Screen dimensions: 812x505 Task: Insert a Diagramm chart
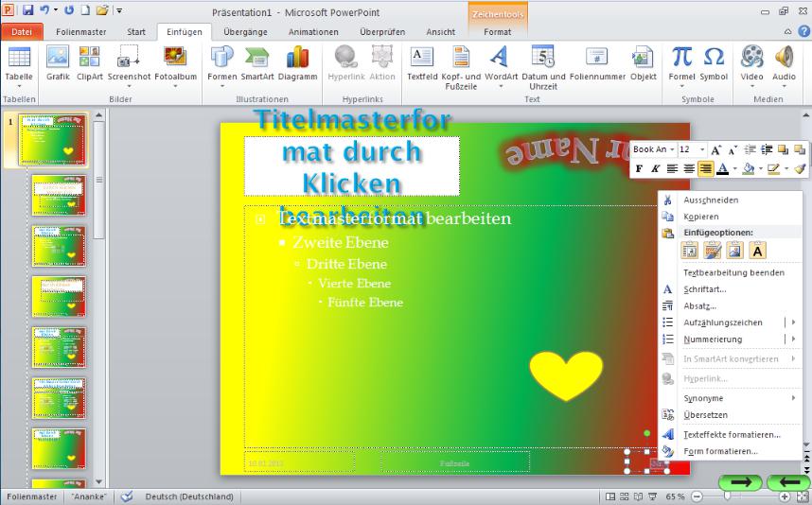coord(298,62)
